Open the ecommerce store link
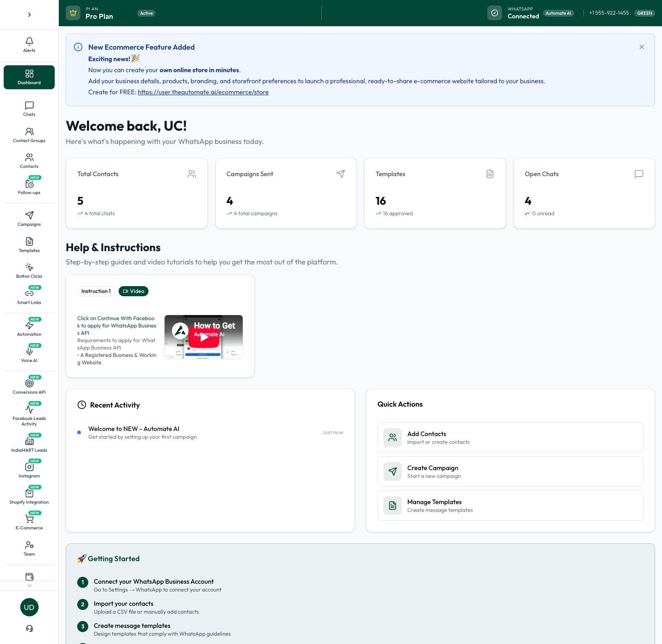 click(x=203, y=92)
